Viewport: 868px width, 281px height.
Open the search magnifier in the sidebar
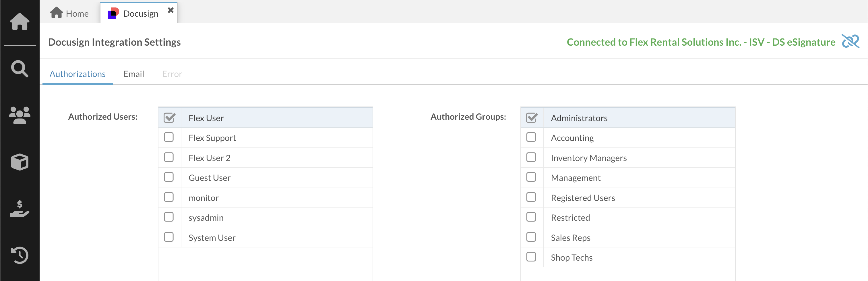click(x=20, y=69)
